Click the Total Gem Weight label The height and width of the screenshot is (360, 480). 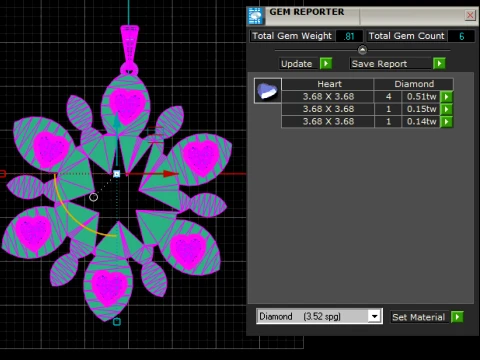pos(292,36)
